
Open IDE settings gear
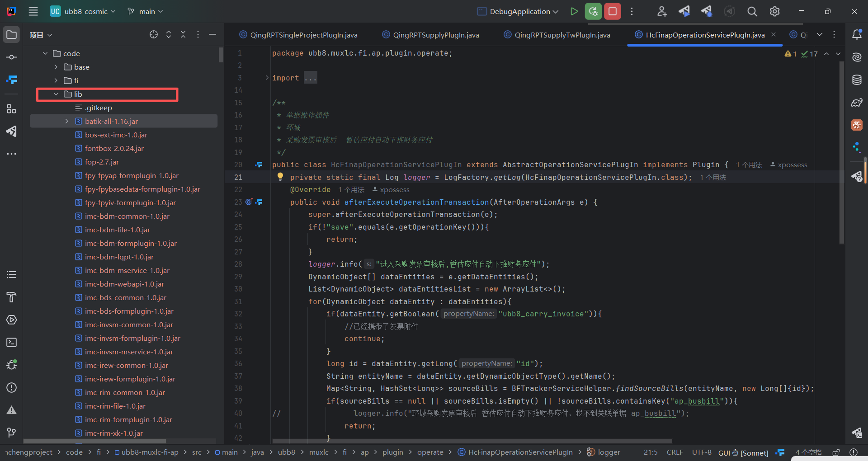(774, 11)
